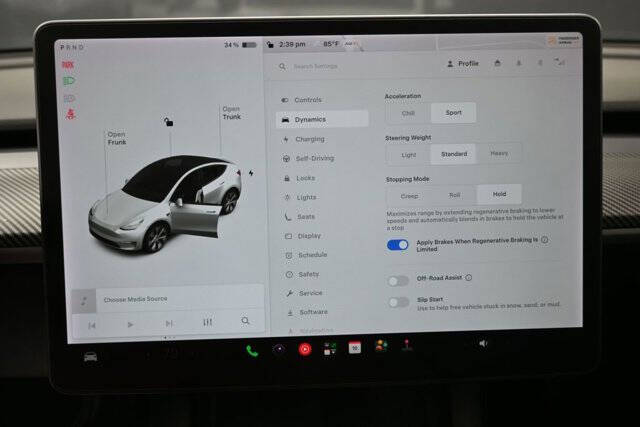The width and height of the screenshot is (640, 427).
Task: Tap the cellular signal icon in the header
Action: 560,62
